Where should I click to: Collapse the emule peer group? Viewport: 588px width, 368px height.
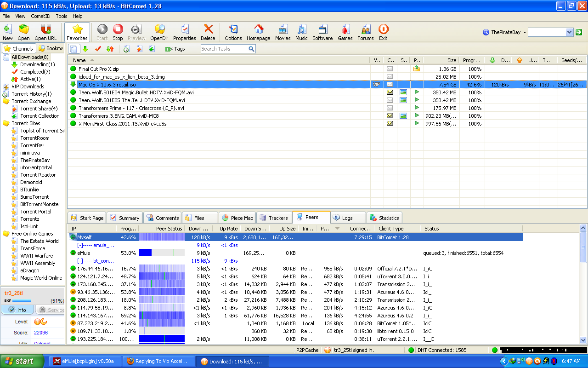(79, 245)
